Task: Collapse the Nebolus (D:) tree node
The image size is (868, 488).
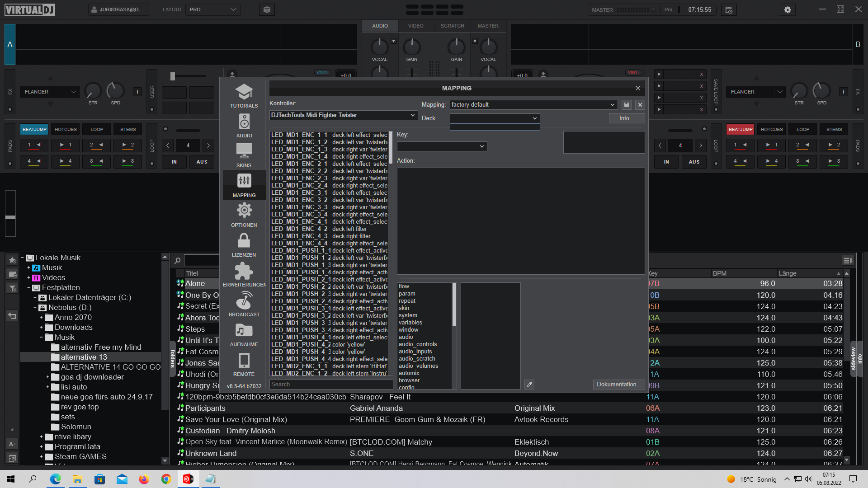Action: [35, 308]
